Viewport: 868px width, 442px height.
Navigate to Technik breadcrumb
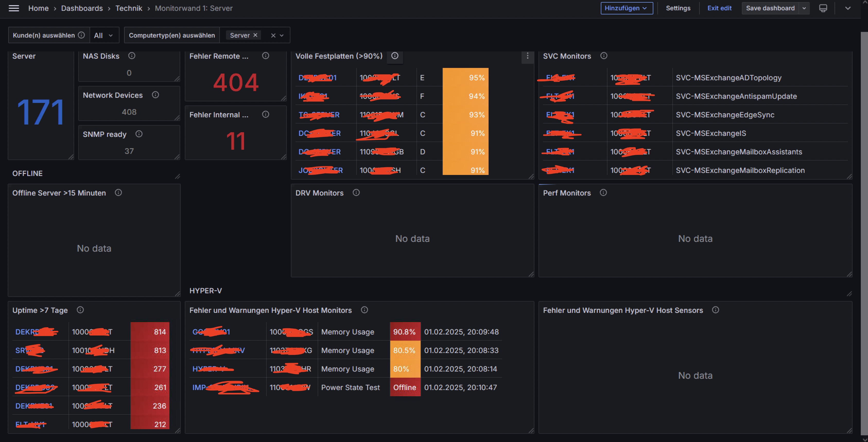coord(129,8)
